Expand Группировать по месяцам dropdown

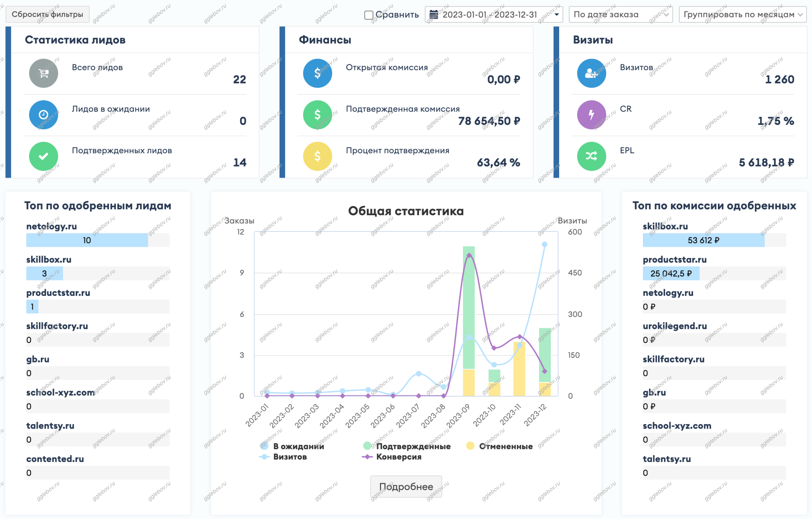click(x=742, y=15)
